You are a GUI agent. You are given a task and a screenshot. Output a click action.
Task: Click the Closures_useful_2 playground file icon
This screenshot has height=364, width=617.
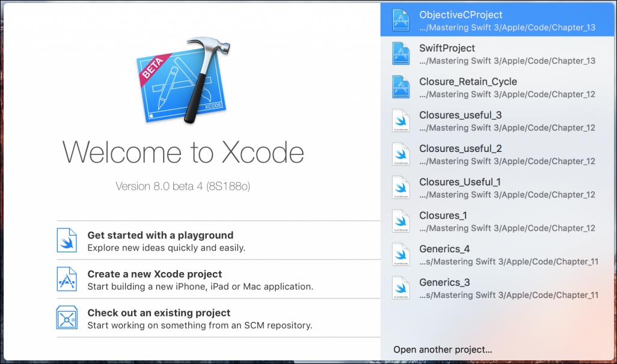tap(401, 154)
